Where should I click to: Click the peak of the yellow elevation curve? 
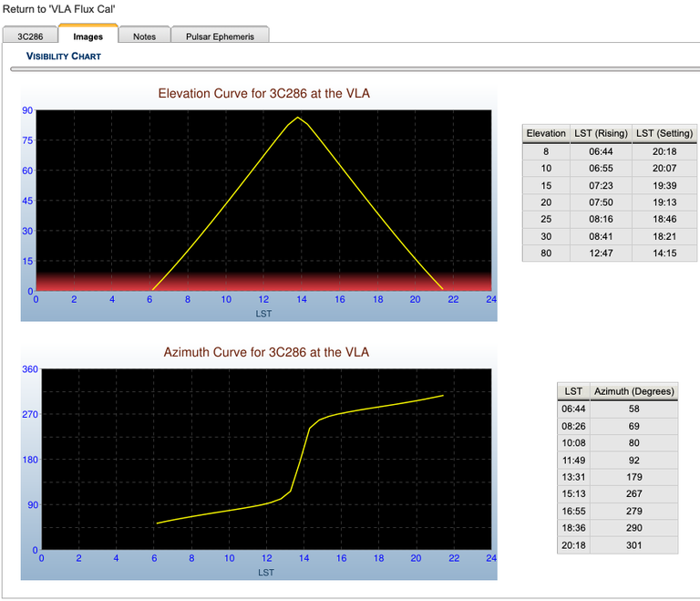coord(297,117)
